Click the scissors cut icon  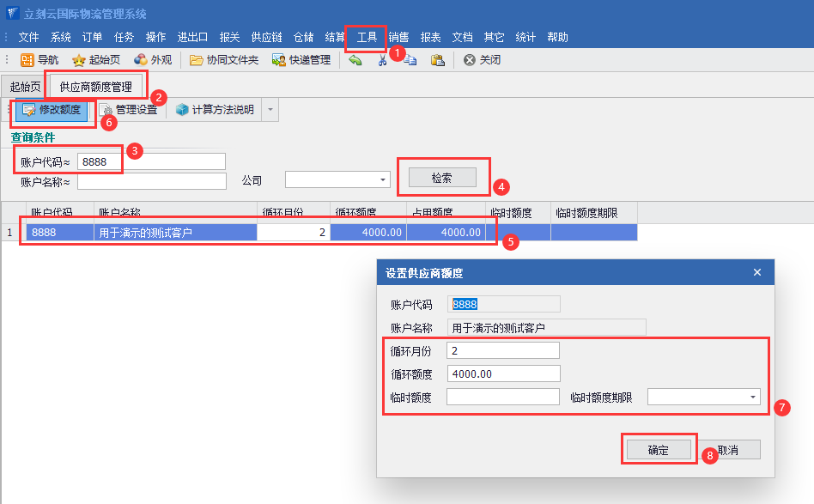click(x=383, y=60)
